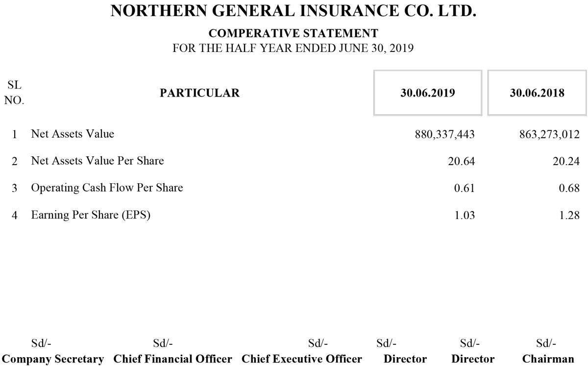Click the 20.64 per share value

point(461,161)
